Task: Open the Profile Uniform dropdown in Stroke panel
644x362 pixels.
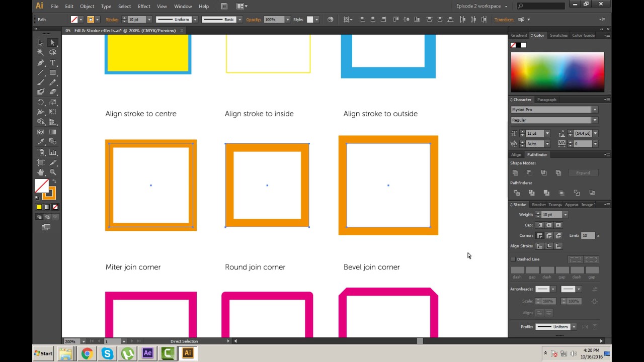Action: pos(574,327)
